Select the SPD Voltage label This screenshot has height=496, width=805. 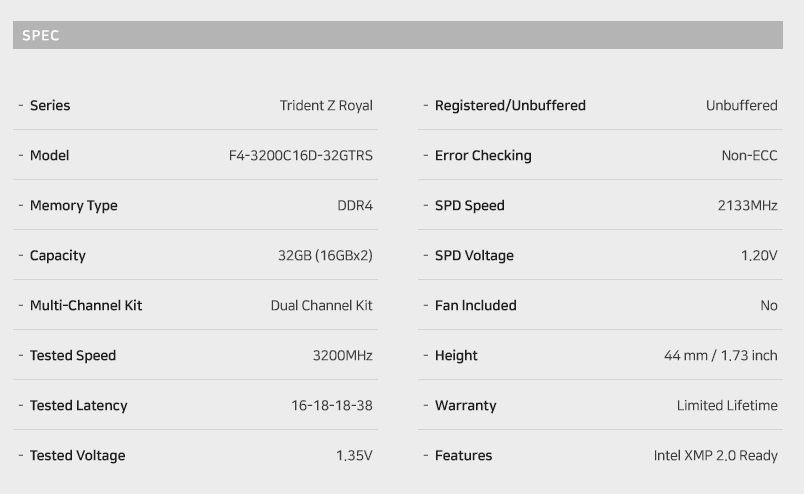[474, 255]
